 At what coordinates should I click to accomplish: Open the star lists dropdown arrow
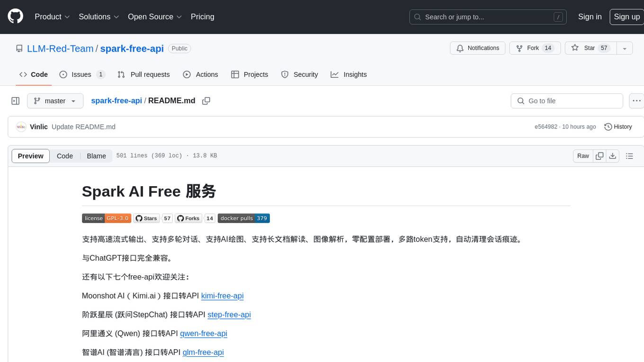point(625,48)
